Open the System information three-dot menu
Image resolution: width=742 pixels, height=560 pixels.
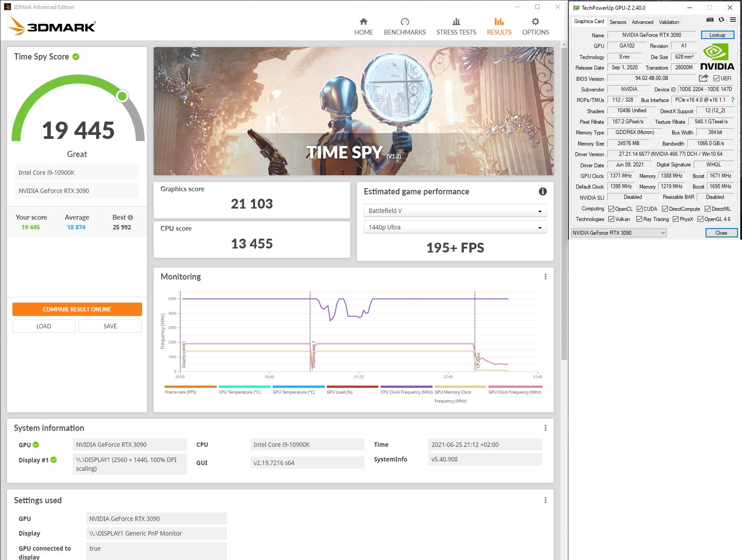[545, 428]
